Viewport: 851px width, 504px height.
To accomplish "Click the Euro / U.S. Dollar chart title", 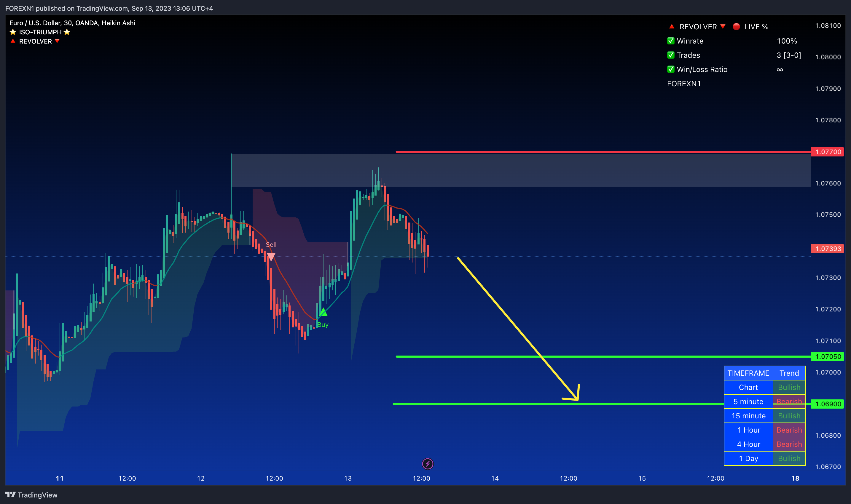I will pyautogui.click(x=72, y=23).
